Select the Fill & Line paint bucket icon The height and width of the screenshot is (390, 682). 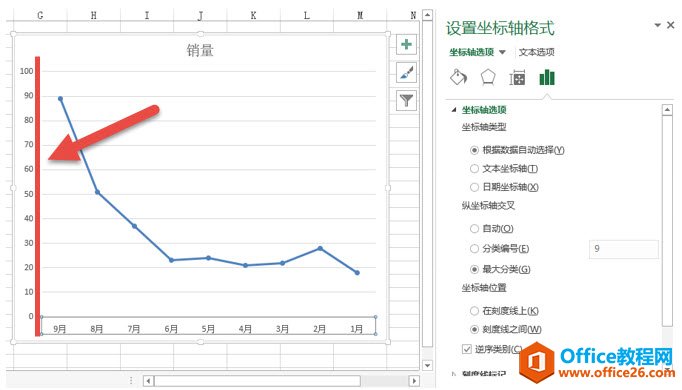point(458,78)
